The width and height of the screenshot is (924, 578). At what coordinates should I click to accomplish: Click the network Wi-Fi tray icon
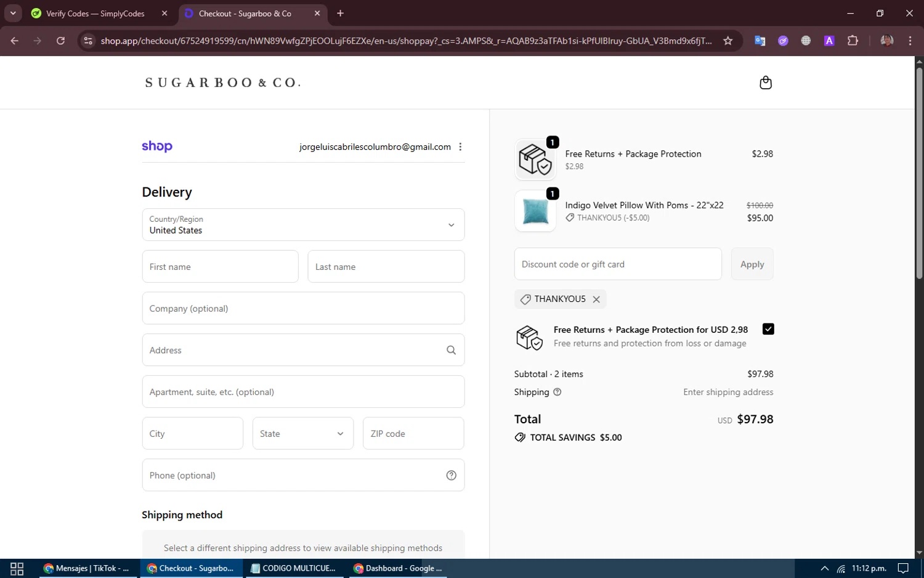[x=841, y=569]
